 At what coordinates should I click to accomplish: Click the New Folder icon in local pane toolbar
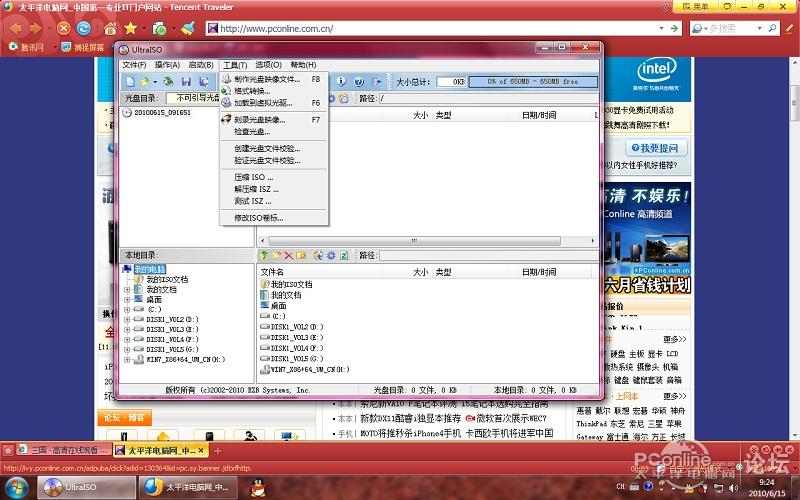277,255
